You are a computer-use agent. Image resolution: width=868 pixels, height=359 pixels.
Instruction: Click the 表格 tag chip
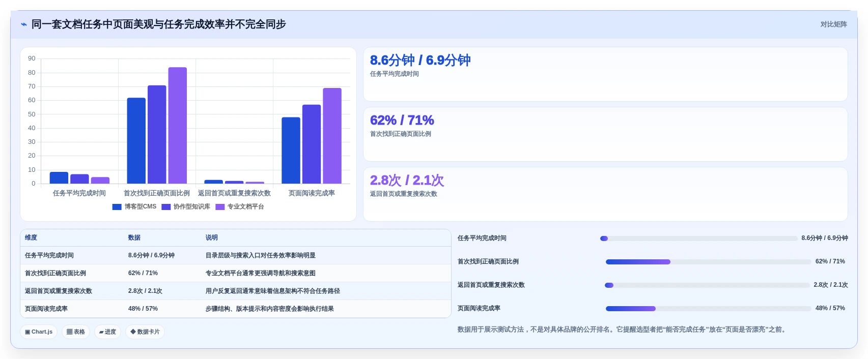(x=76, y=332)
